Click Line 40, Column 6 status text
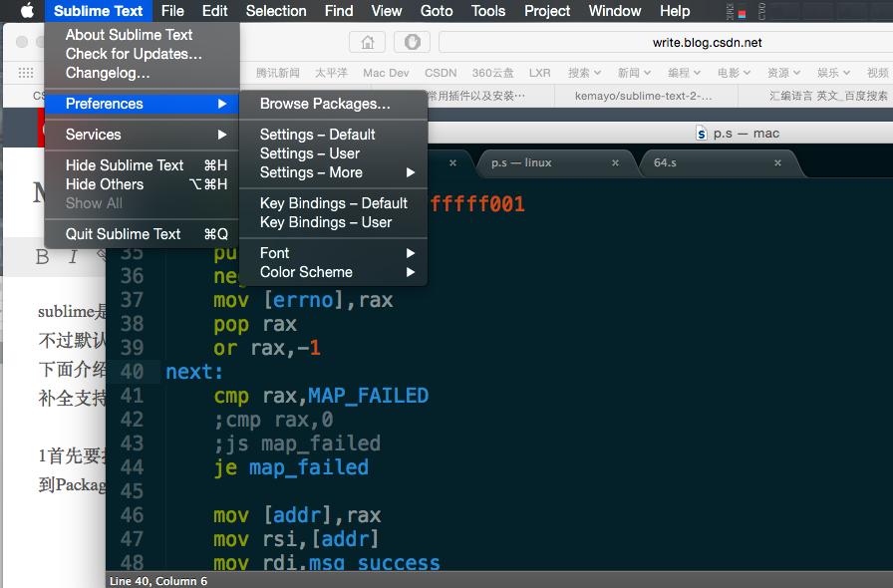Image resolution: width=893 pixels, height=588 pixels. point(158,581)
